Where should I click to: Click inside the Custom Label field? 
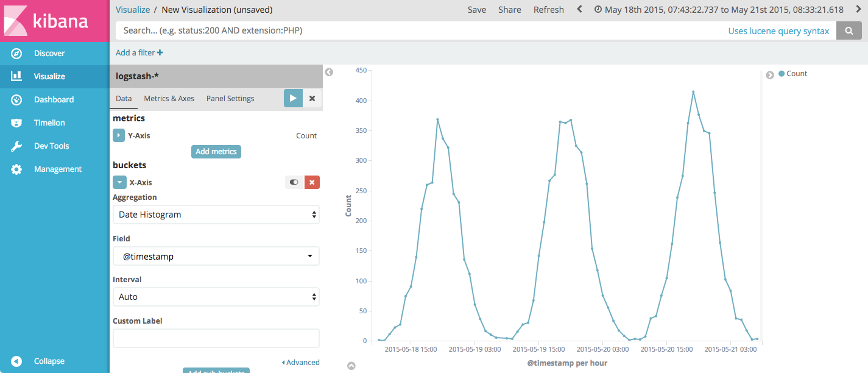216,338
